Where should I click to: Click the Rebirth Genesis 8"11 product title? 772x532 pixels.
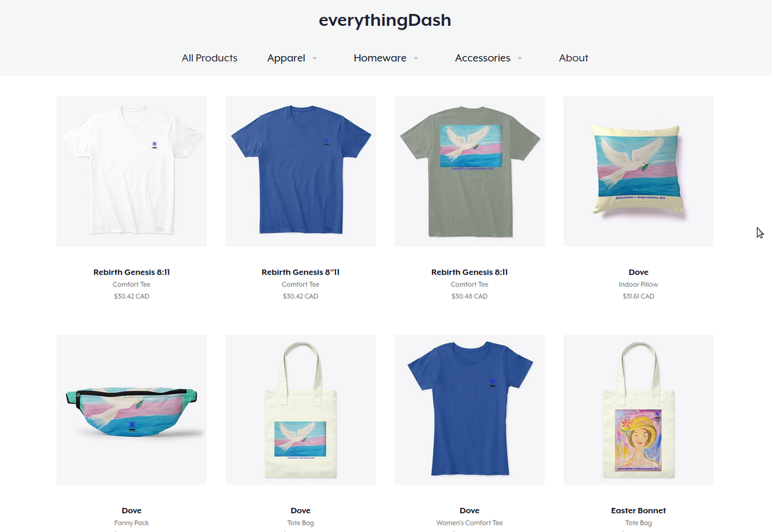[300, 272]
